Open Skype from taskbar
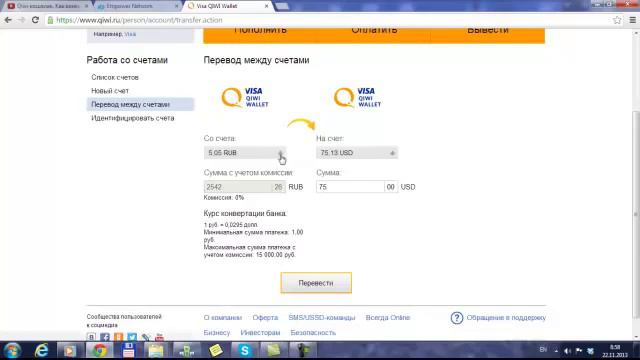Screen dimensions: 640x360 coord(244,350)
